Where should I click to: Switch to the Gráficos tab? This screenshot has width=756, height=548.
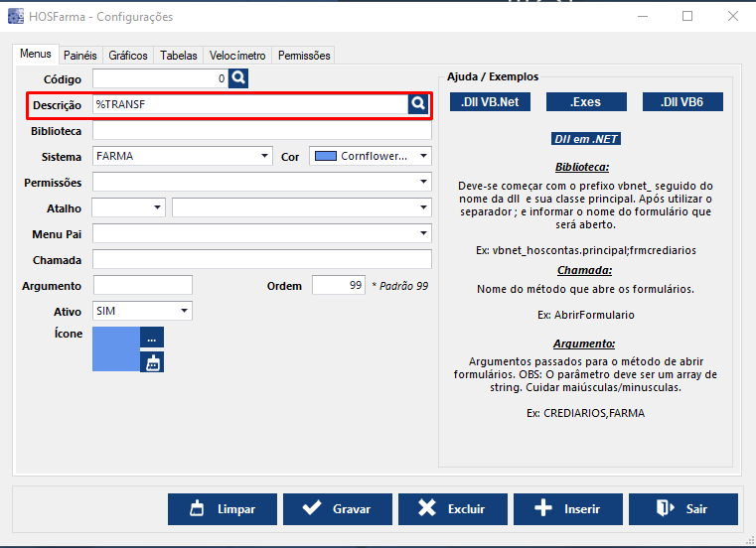tap(128, 56)
